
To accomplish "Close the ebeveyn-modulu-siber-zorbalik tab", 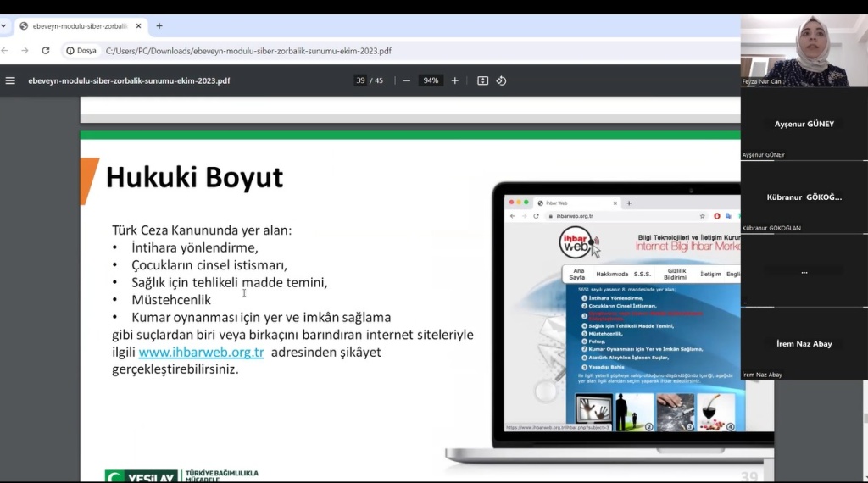I will click(x=139, y=26).
